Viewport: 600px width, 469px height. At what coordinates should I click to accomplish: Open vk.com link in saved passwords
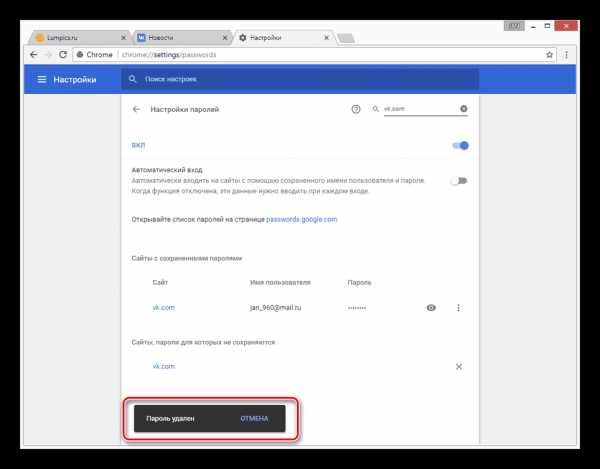click(x=163, y=308)
